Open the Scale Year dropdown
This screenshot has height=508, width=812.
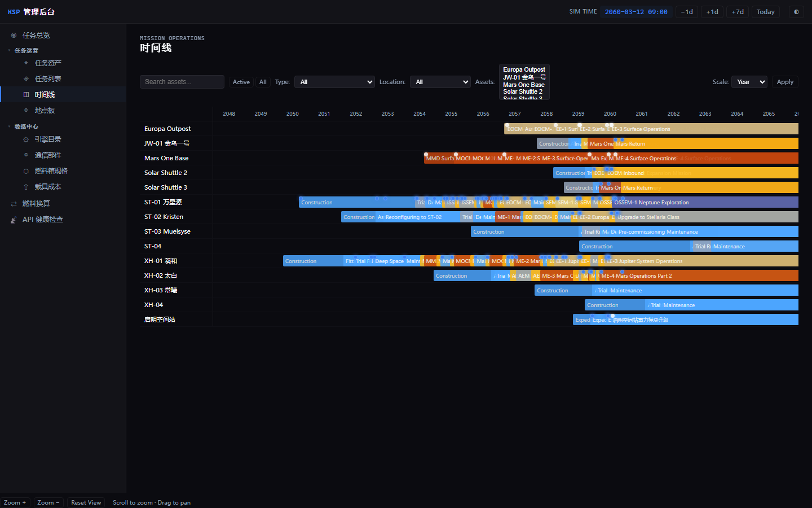point(749,82)
